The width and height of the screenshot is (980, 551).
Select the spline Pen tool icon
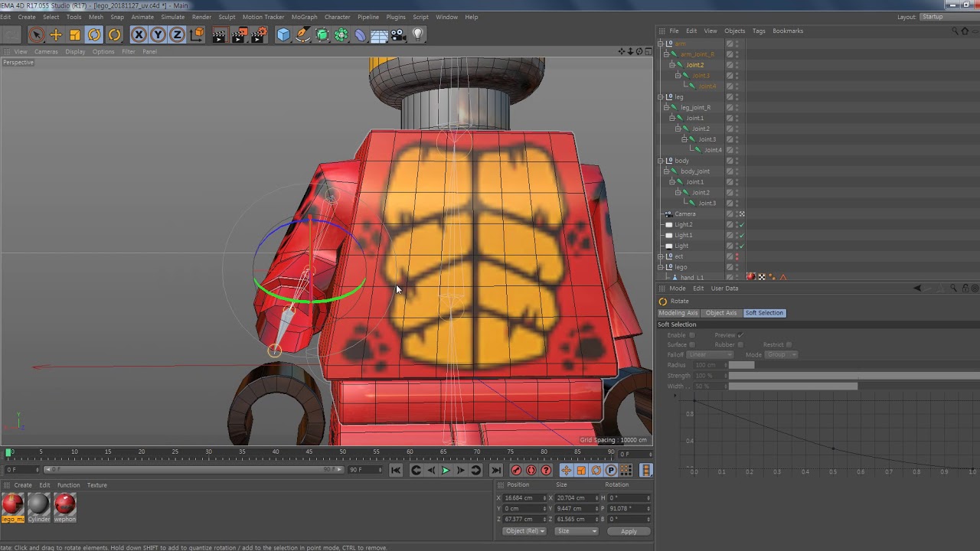pyautogui.click(x=303, y=34)
